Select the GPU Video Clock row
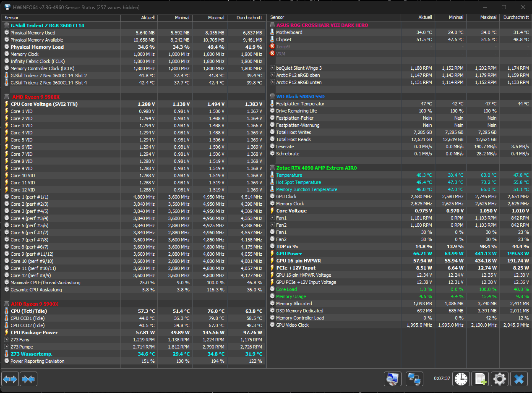Viewport: 532px width, 393px height. click(x=399, y=325)
